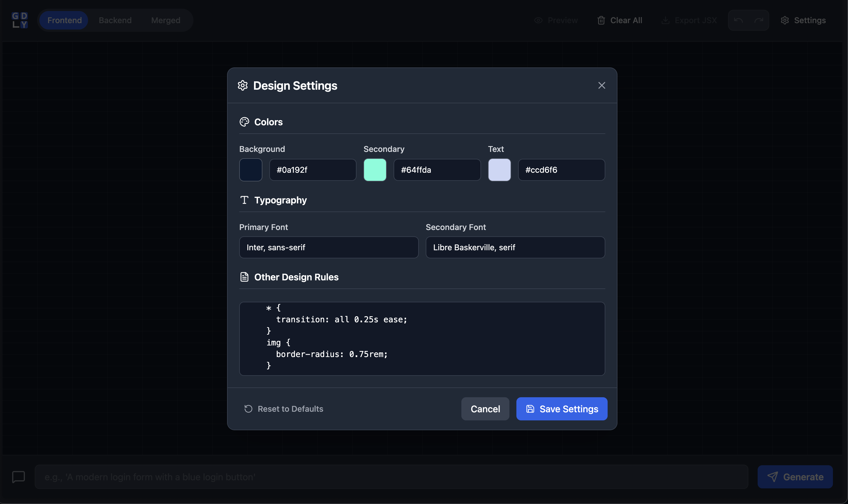Click Reset to Defaults

tap(284, 409)
